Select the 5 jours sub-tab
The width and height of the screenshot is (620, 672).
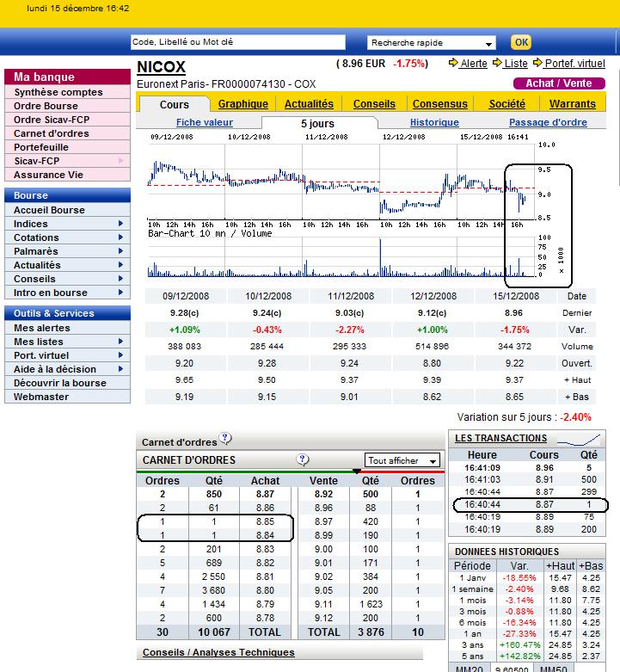point(317,123)
